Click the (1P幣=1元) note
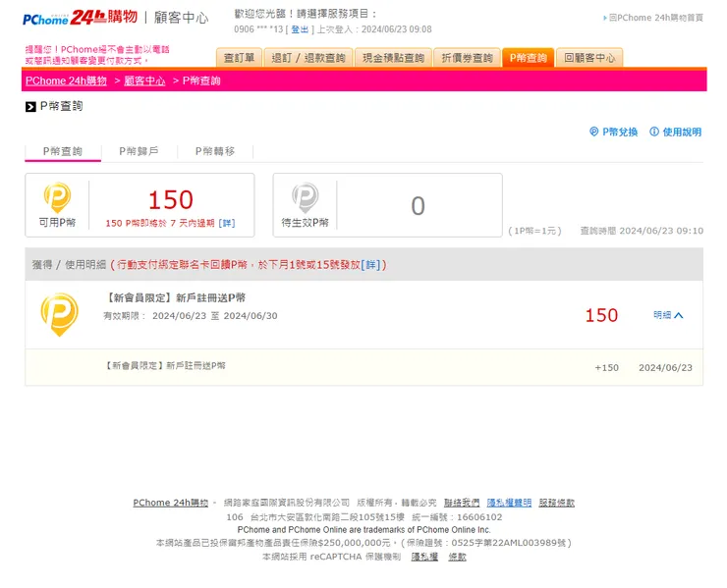Image resolution: width=727 pixels, height=588 pixels. tap(534, 231)
